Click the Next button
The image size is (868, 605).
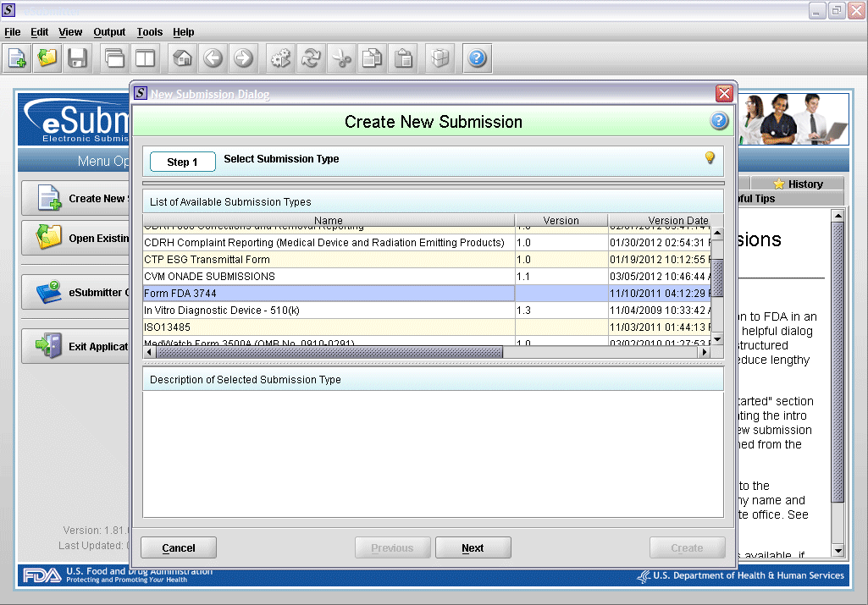473,547
